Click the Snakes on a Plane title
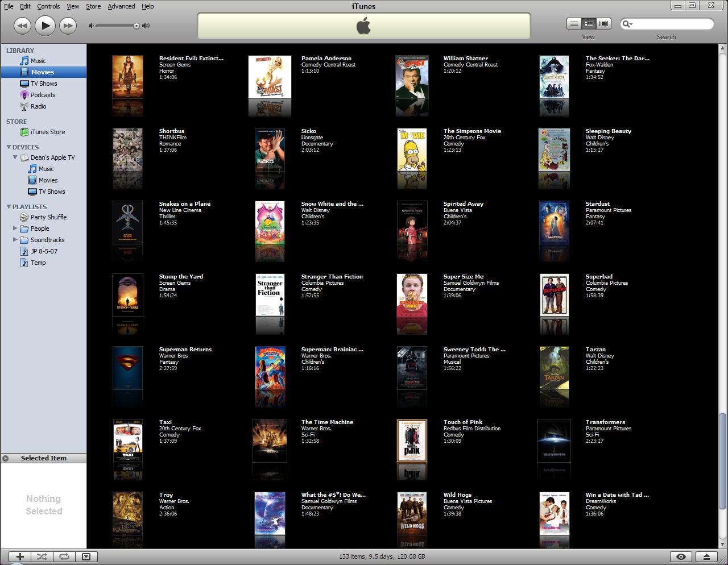The height and width of the screenshot is (565, 728). pyautogui.click(x=185, y=204)
